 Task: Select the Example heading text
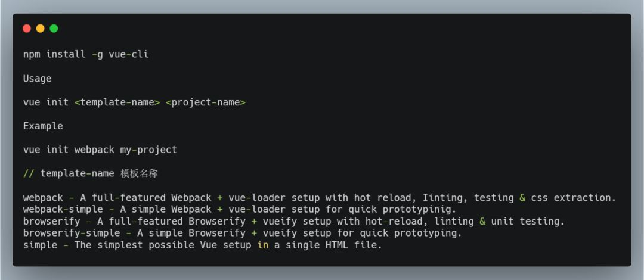(43, 126)
